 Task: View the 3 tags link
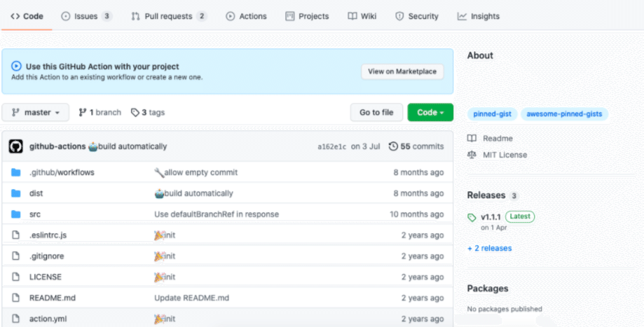[148, 113]
